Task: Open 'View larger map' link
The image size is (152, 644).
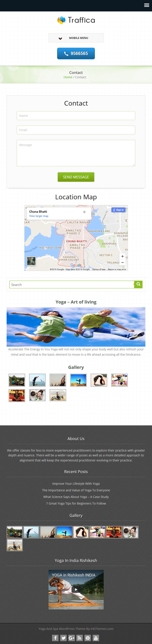Action: tap(39, 216)
